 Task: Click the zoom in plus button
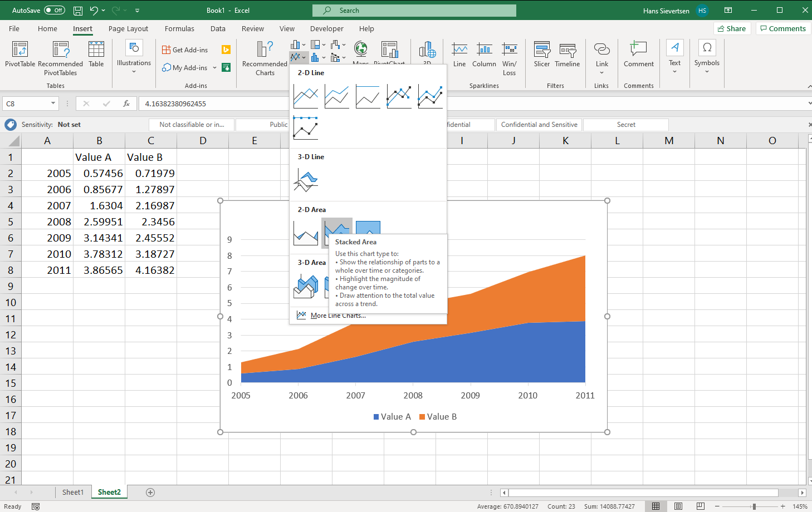pyautogui.click(x=782, y=506)
